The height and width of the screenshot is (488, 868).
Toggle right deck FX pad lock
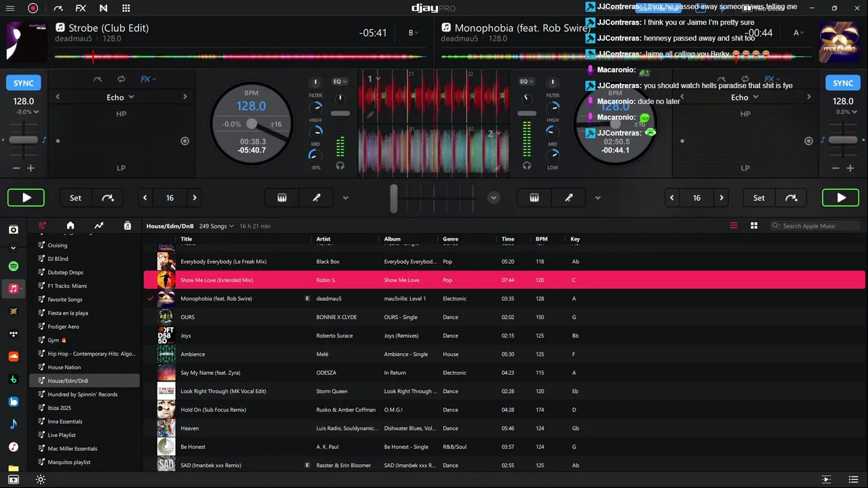[x=808, y=141]
